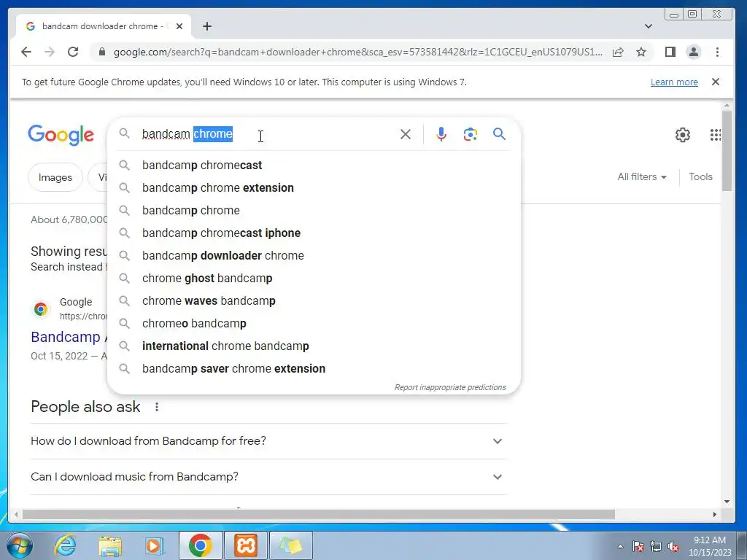Viewport: 747px width, 560px height.
Task: Pick suggestion international chrome bandcamp
Action: tap(314, 346)
